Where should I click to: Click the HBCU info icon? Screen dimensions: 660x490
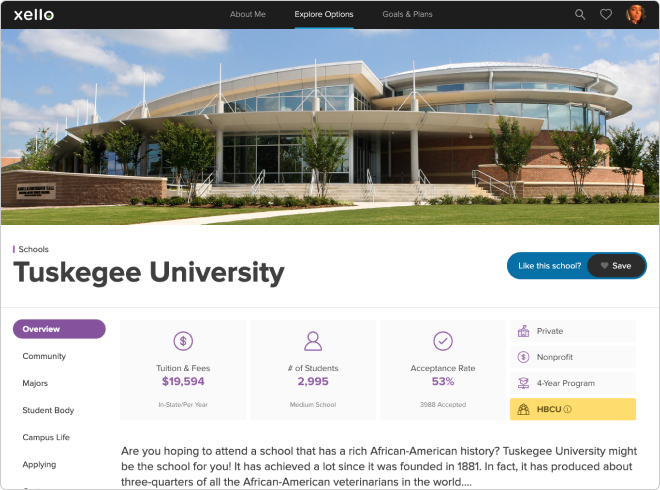[567, 409]
